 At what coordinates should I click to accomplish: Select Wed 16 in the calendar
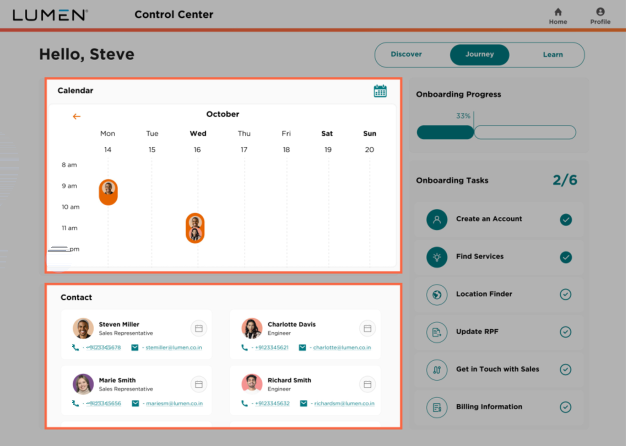[198, 141]
